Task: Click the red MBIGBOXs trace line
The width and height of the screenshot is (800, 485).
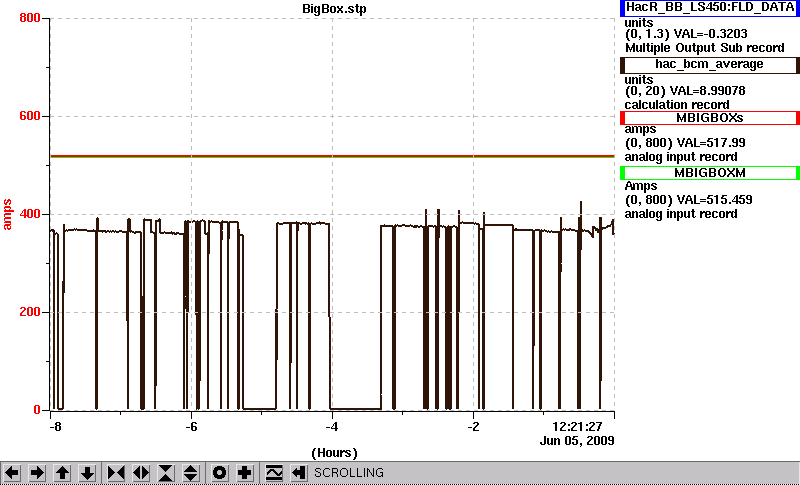Action: (332, 156)
